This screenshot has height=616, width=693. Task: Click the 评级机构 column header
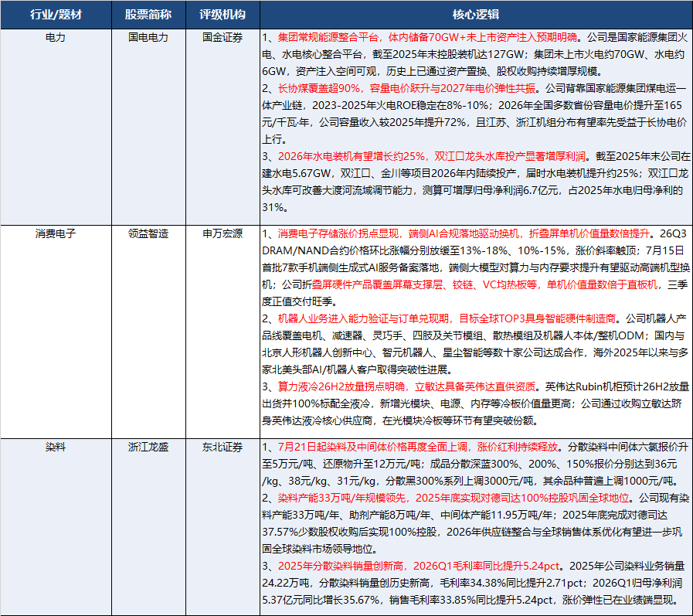click(x=223, y=15)
